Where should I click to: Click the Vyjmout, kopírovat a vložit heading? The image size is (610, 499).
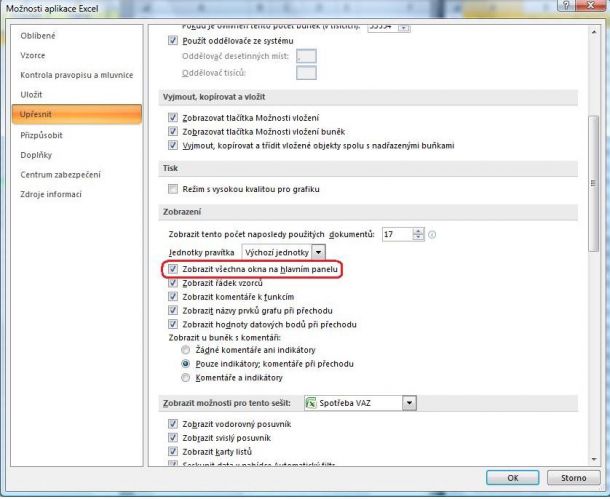coord(214,97)
